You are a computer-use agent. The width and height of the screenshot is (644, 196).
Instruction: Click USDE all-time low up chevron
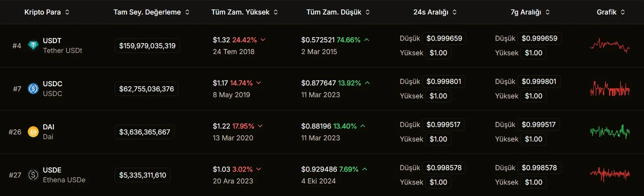(365, 169)
